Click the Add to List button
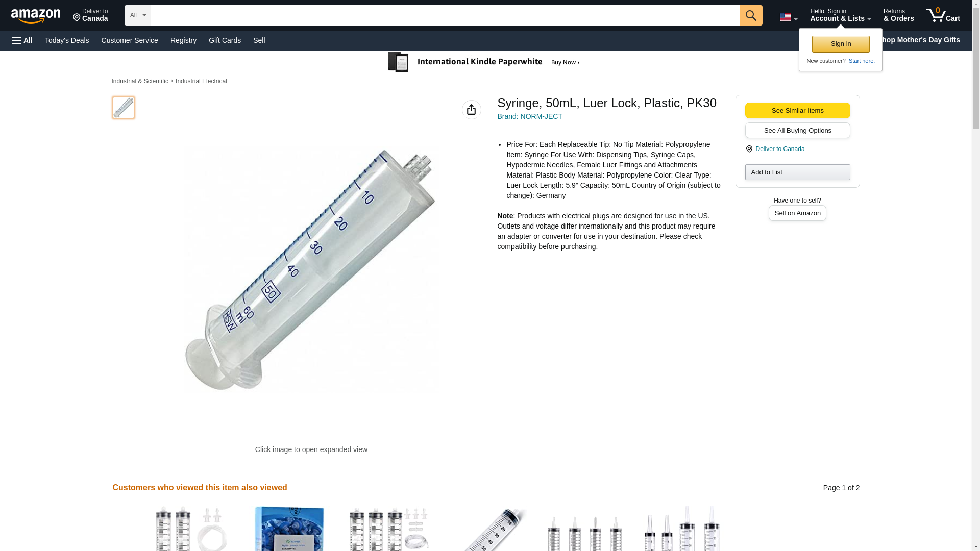Viewport: 980px width, 551px height. click(x=797, y=172)
